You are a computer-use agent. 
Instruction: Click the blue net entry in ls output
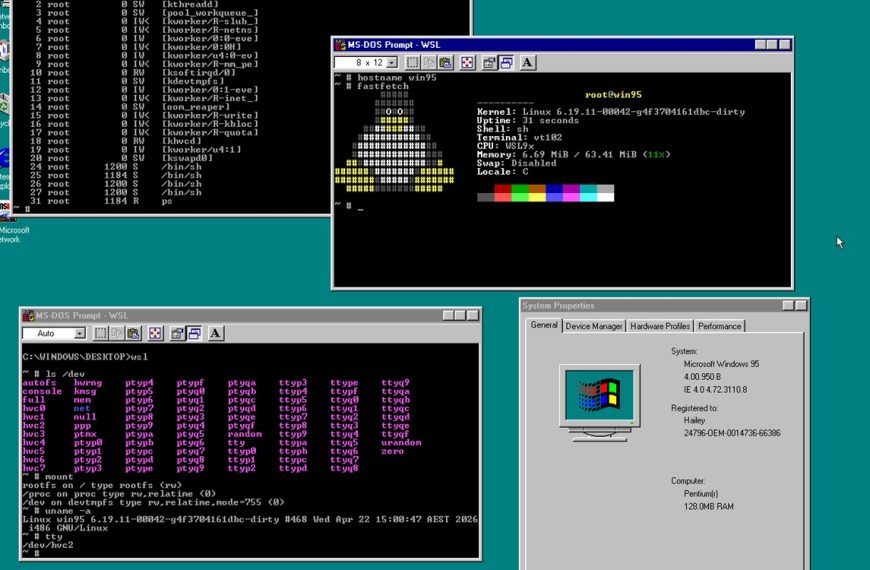(x=82, y=408)
